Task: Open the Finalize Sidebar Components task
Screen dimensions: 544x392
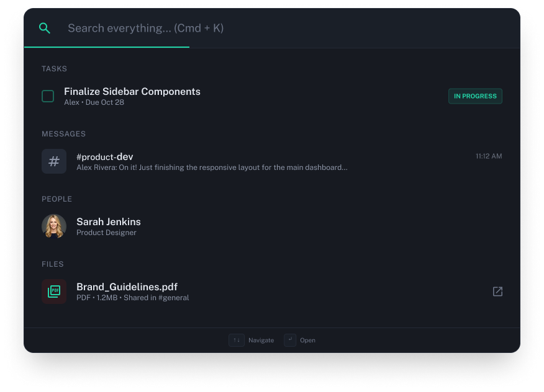Action: [x=271, y=96]
